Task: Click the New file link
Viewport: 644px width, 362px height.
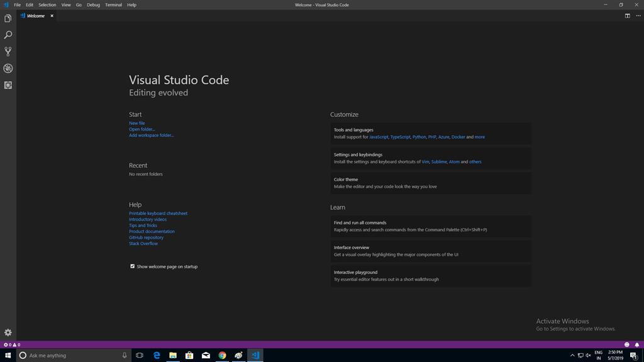Action: coord(136,123)
